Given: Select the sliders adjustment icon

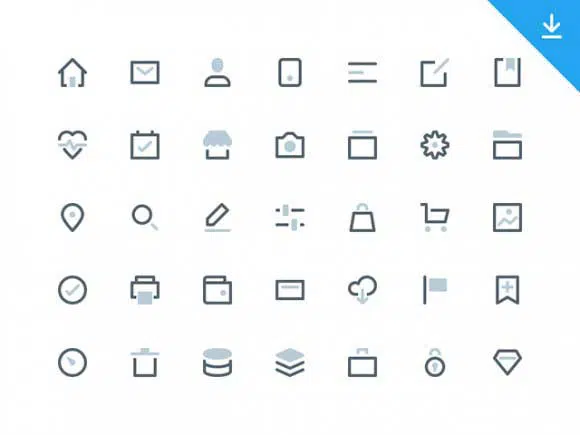Looking at the screenshot, I should coord(290,218).
